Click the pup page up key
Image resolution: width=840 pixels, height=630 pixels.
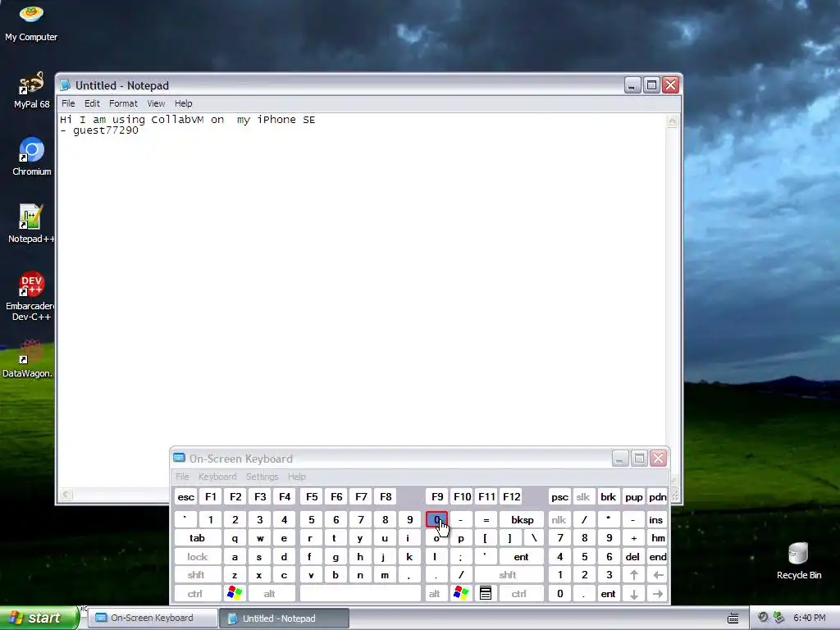coord(634,496)
